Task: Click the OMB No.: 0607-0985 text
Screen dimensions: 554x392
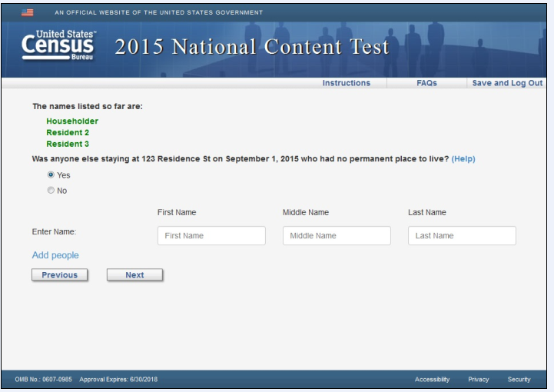Action: pos(43,379)
